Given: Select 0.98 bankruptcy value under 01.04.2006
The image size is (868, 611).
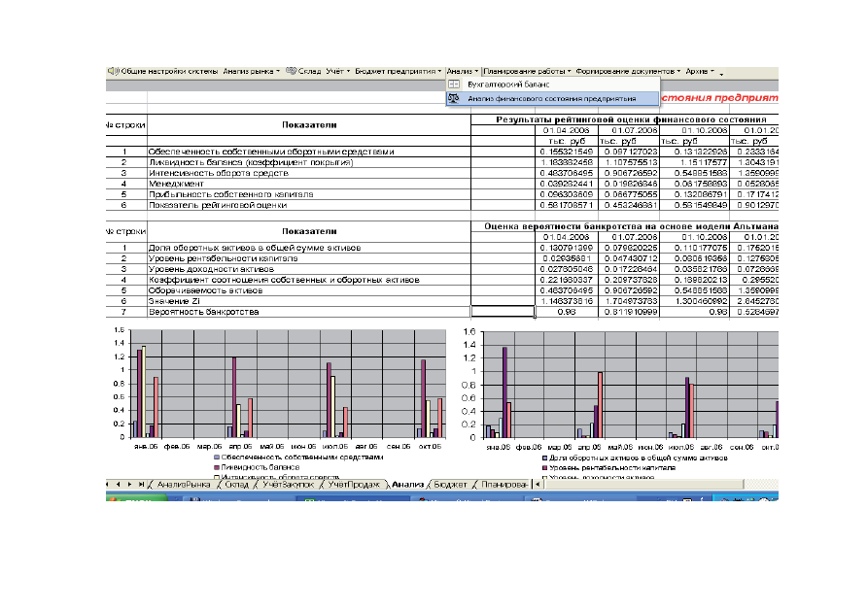Looking at the screenshot, I should click(x=567, y=312).
